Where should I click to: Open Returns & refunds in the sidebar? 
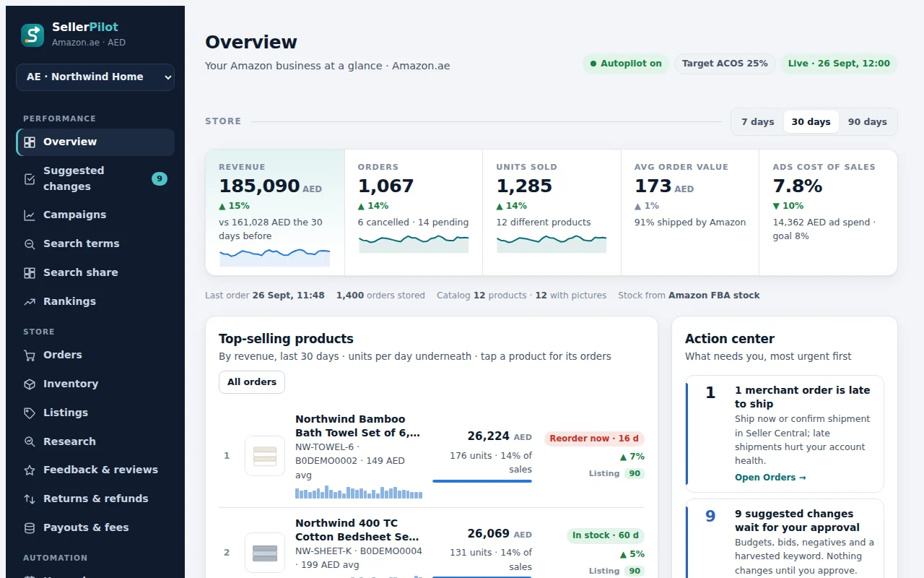pyautogui.click(x=95, y=499)
